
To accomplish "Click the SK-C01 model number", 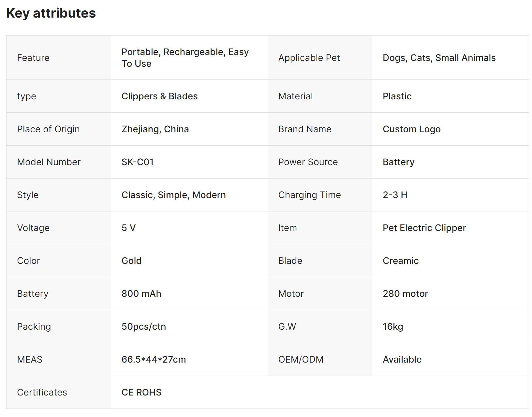I will tap(137, 162).
